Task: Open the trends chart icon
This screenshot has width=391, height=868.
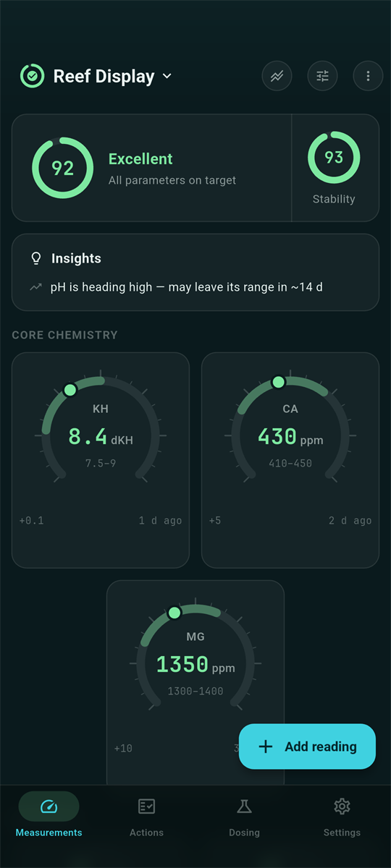Action: point(277,76)
